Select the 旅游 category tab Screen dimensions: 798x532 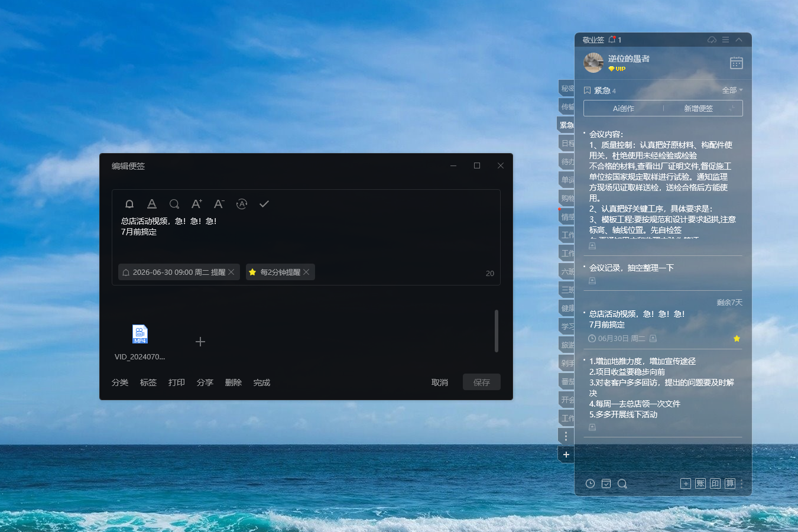(x=566, y=345)
